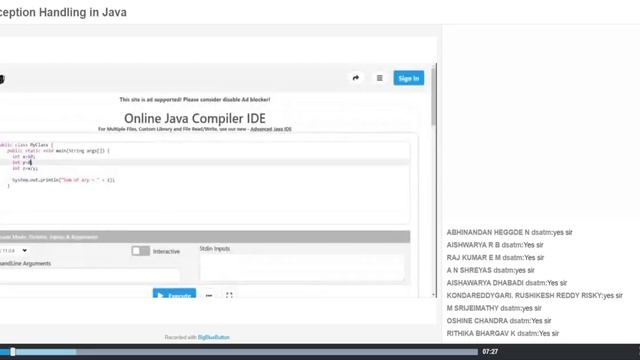Click the 07:27 time display
Image resolution: width=640 pixels, height=360 pixels.
pyautogui.click(x=490, y=351)
